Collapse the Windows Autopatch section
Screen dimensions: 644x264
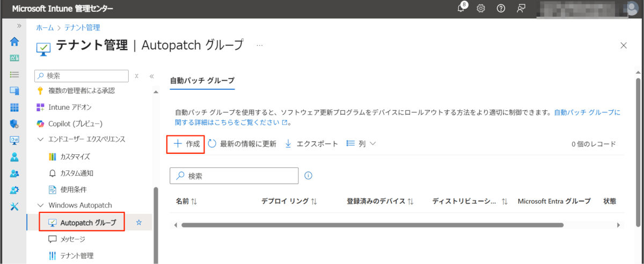point(41,205)
